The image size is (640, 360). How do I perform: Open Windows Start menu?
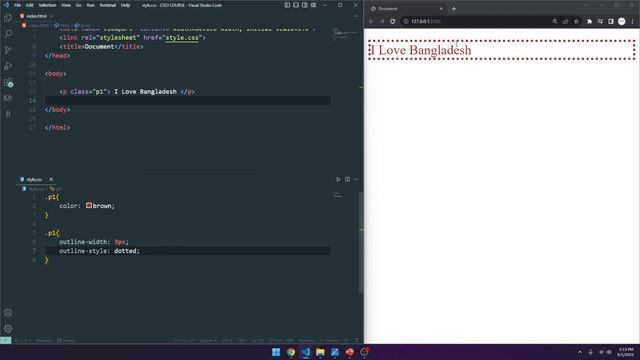coord(276,352)
